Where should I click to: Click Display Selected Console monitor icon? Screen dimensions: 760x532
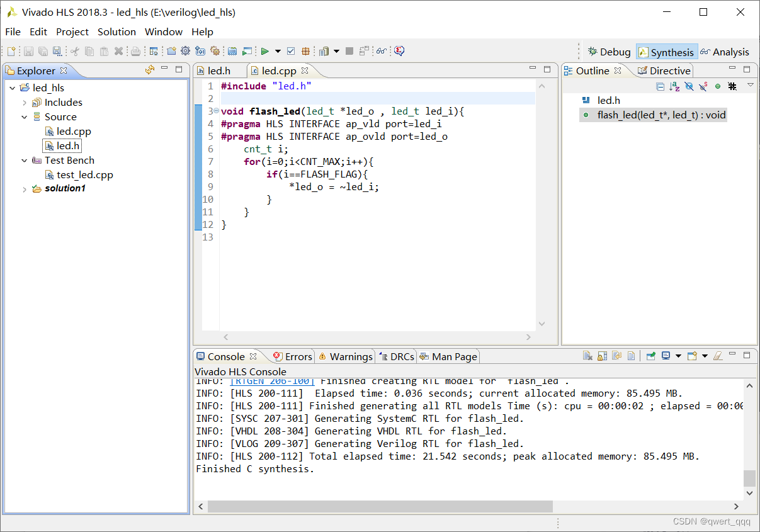click(666, 356)
